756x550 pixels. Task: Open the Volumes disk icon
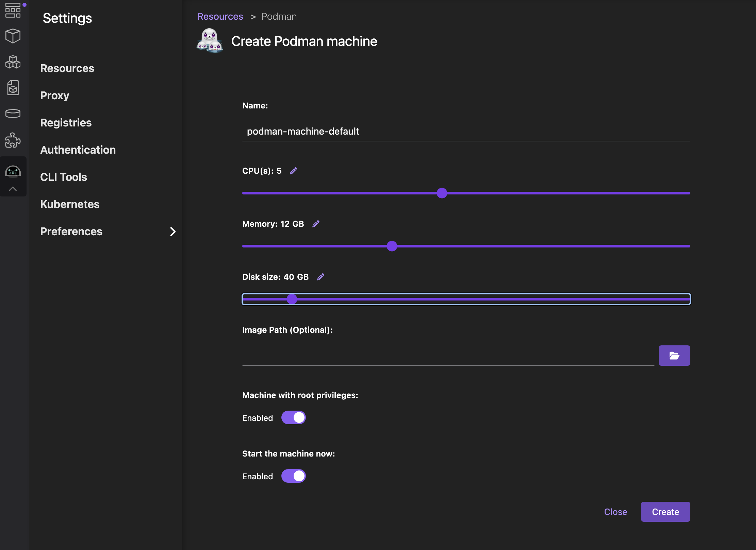click(13, 114)
